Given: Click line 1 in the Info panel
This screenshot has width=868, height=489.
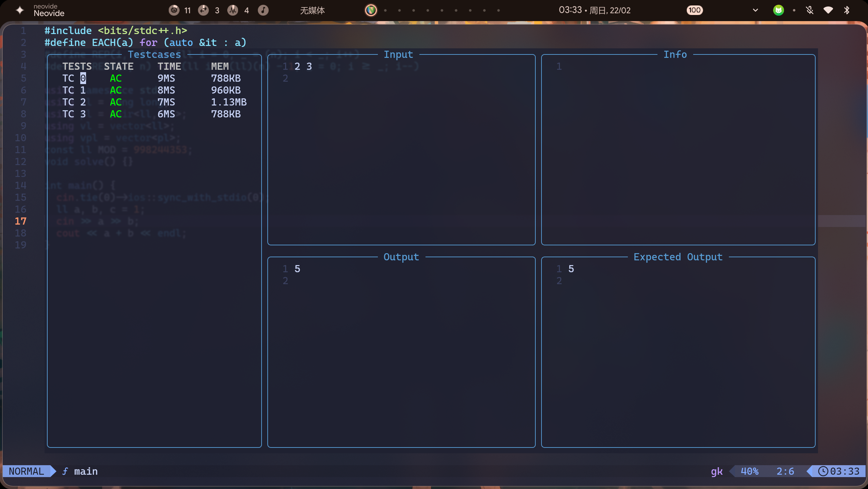Looking at the screenshot, I should [559, 66].
